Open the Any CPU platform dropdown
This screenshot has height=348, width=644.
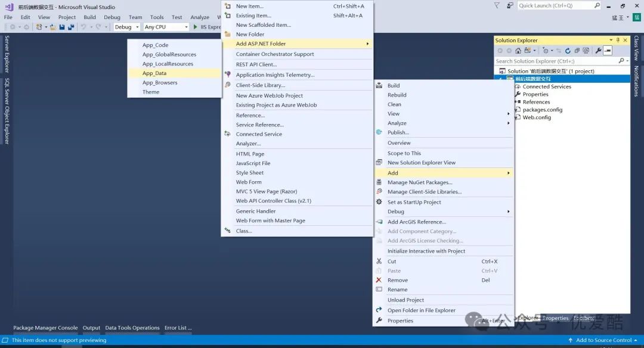click(166, 27)
